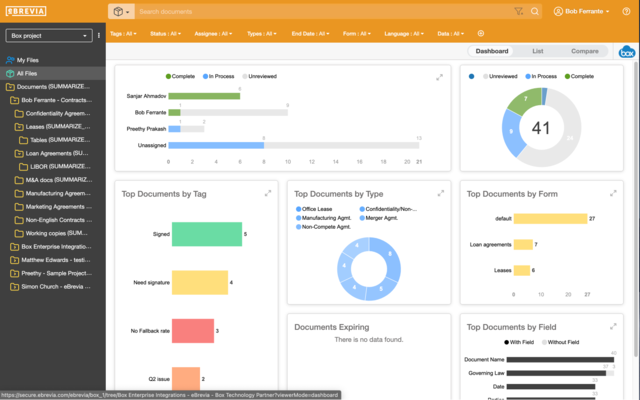This screenshot has width=640, height=400.
Task: Toggle Unreviewed legend in donut chart
Action: [500, 76]
